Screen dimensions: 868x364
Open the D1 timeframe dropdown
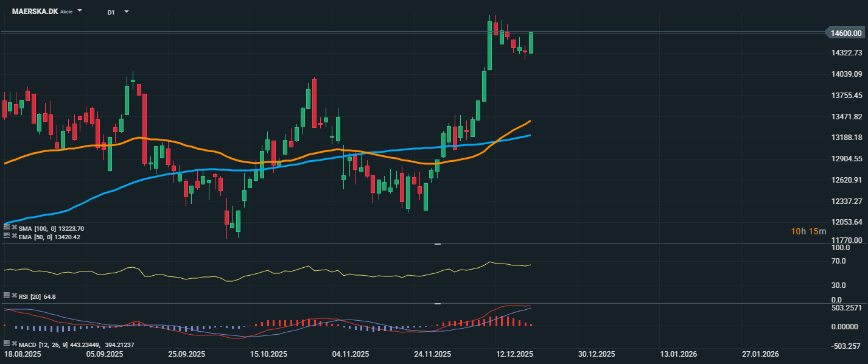(x=126, y=12)
